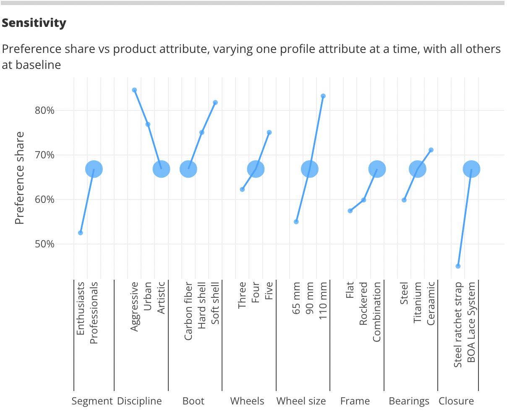Click the Soft shell data point

click(215, 102)
